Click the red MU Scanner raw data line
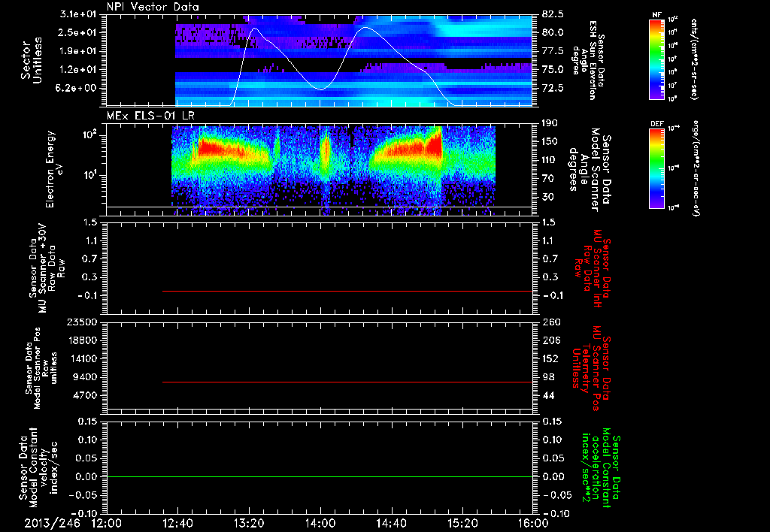770x532 pixels. (347, 291)
